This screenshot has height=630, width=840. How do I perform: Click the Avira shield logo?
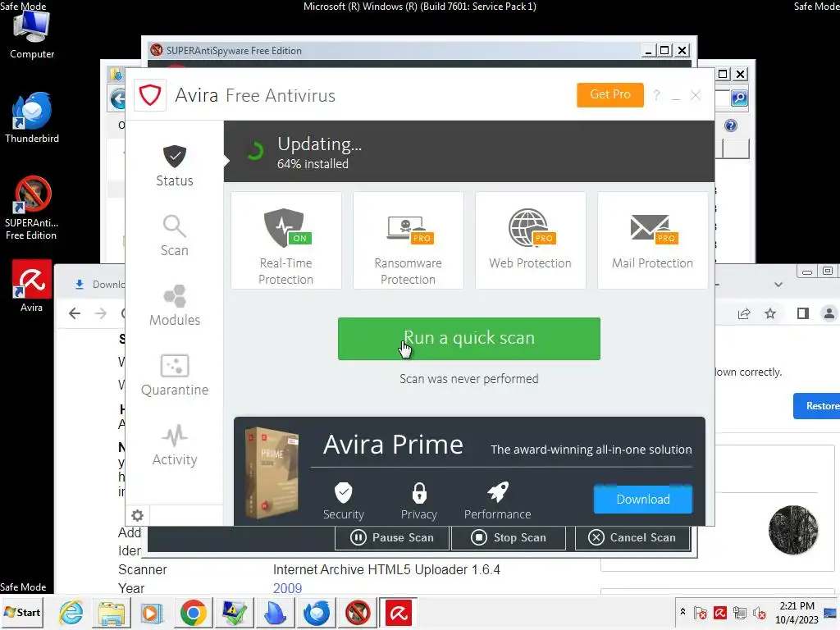150,95
